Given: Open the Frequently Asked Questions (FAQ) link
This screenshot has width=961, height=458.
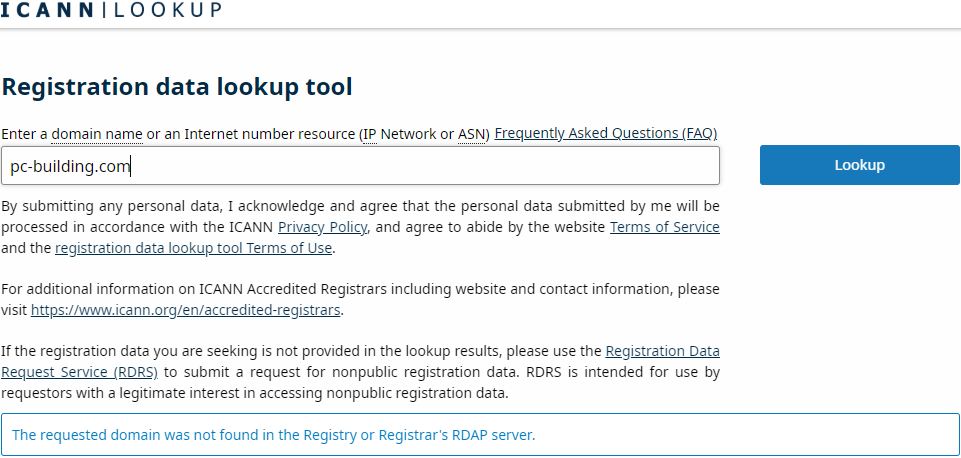Looking at the screenshot, I should coord(606,134).
